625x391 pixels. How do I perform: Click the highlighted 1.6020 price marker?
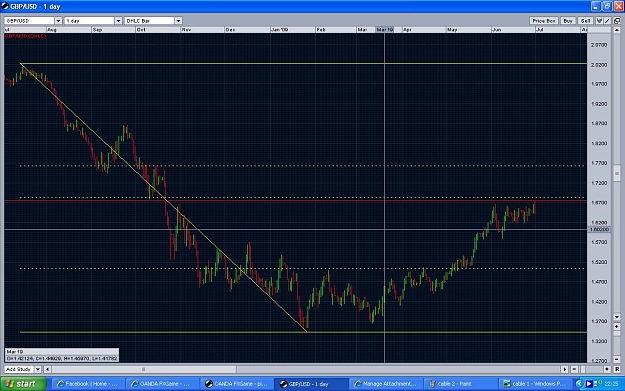pos(599,230)
